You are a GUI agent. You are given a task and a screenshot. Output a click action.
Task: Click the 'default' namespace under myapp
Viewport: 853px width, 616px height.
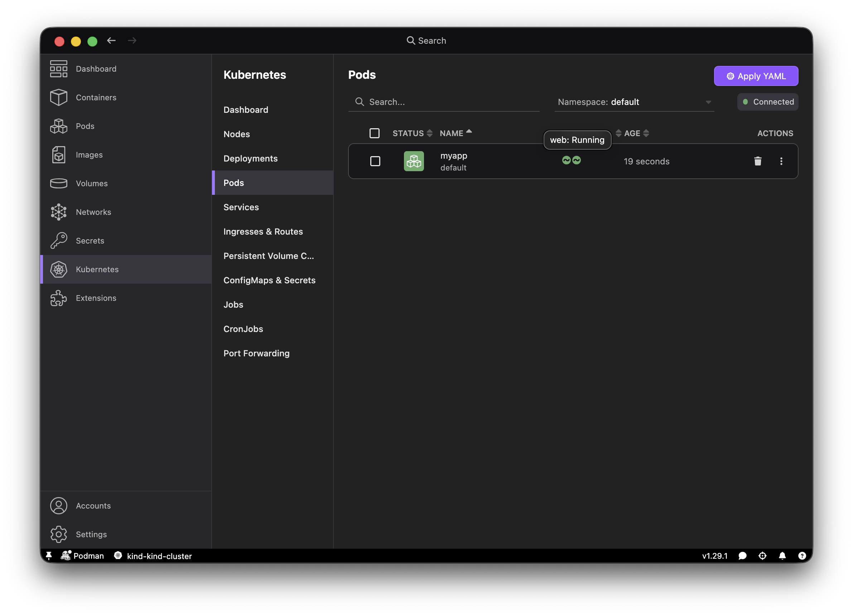coord(453,168)
